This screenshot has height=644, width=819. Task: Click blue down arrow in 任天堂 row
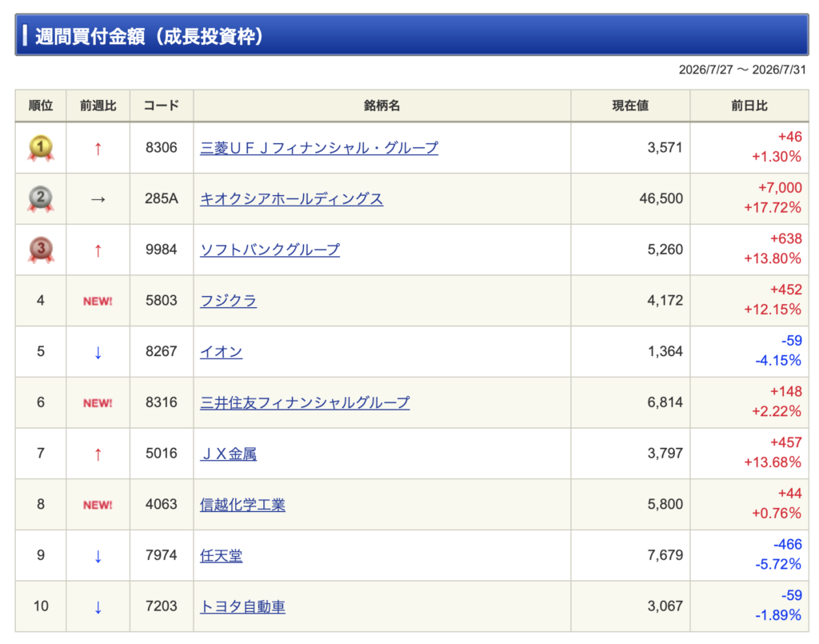tap(98, 556)
